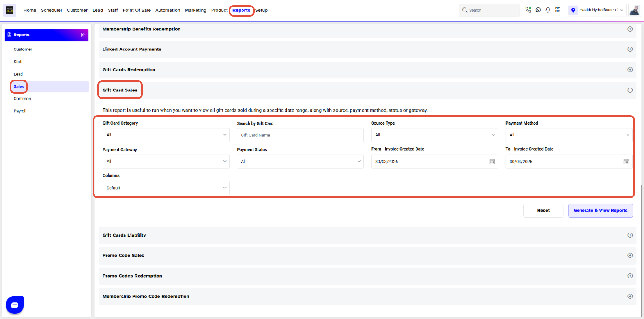Open the Product menu
644x319 pixels.
coord(219,10)
